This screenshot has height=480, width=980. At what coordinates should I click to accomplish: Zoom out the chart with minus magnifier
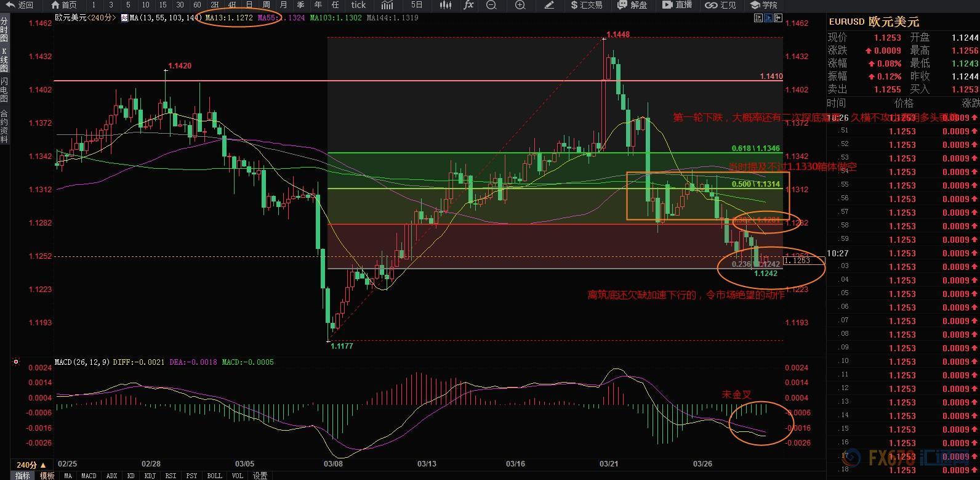[x=491, y=5]
